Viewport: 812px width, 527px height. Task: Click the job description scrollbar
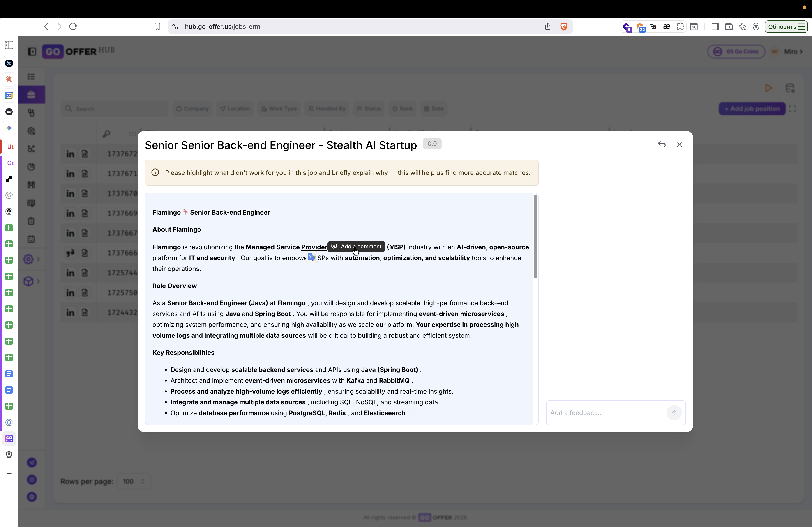tap(535, 236)
